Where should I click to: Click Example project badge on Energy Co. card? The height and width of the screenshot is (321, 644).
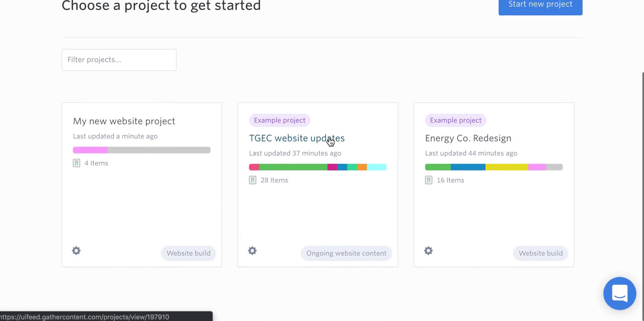coord(455,120)
